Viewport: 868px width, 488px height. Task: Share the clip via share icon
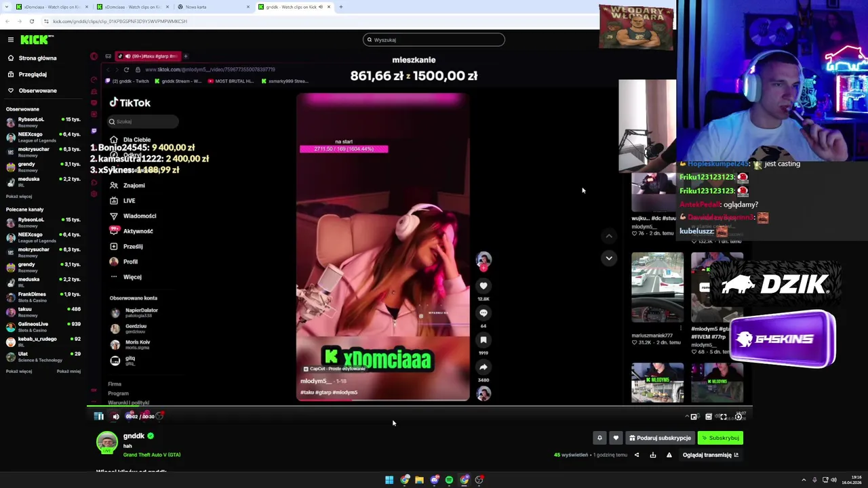pos(637,455)
